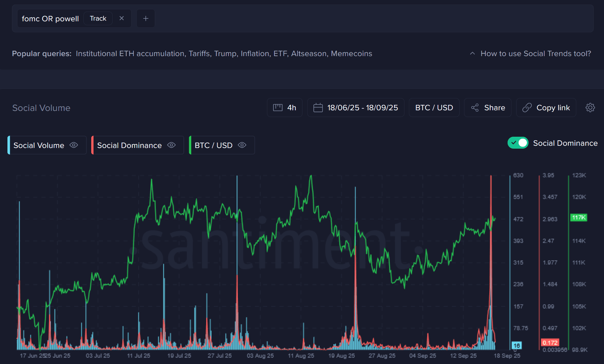The width and height of the screenshot is (604, 364).
Task: Click the calendar icon for date range
Action: pos(318,108)
